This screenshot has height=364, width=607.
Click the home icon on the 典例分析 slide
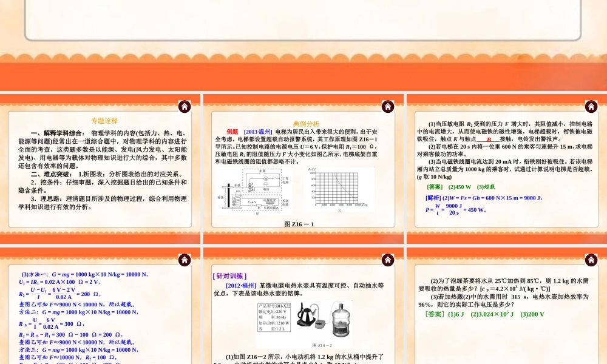(388, 106)
